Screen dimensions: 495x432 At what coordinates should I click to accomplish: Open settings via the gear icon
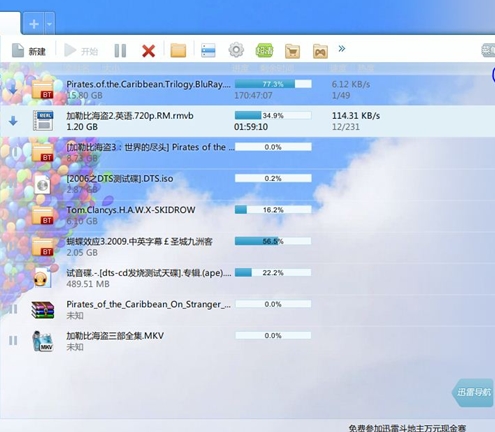tap(236, 50)
